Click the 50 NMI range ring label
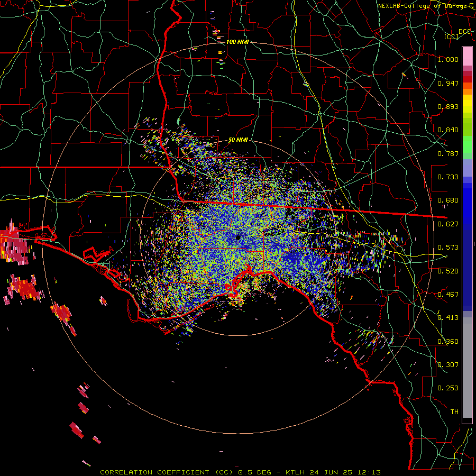 (238, 140)
